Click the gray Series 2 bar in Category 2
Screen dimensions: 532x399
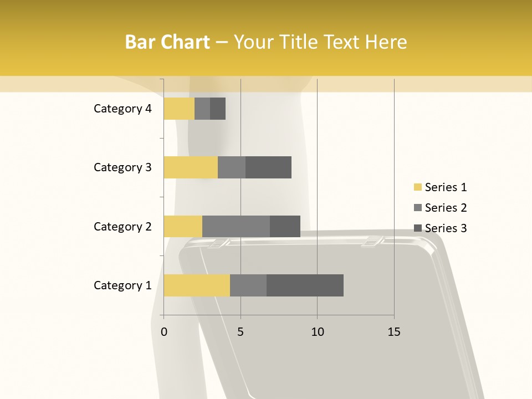[236, 226]
